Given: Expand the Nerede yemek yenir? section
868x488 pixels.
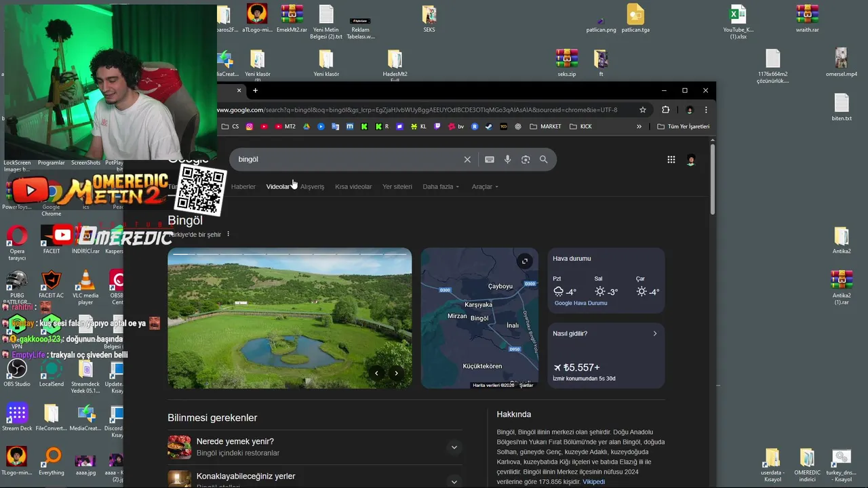Looking at the screenshot, I should tap(454, 447).
